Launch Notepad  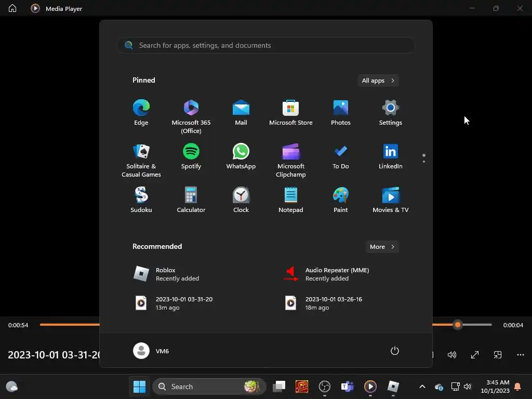pos(291,200)
